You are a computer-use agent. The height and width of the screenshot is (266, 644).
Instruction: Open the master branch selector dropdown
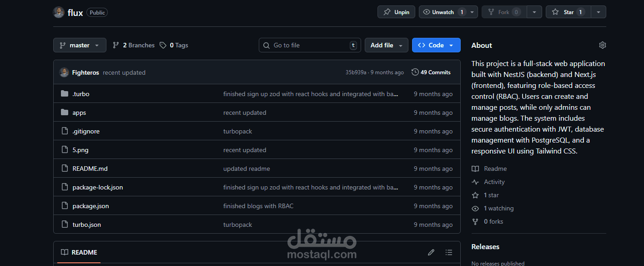pyautogui.click(x=80, y=45)
